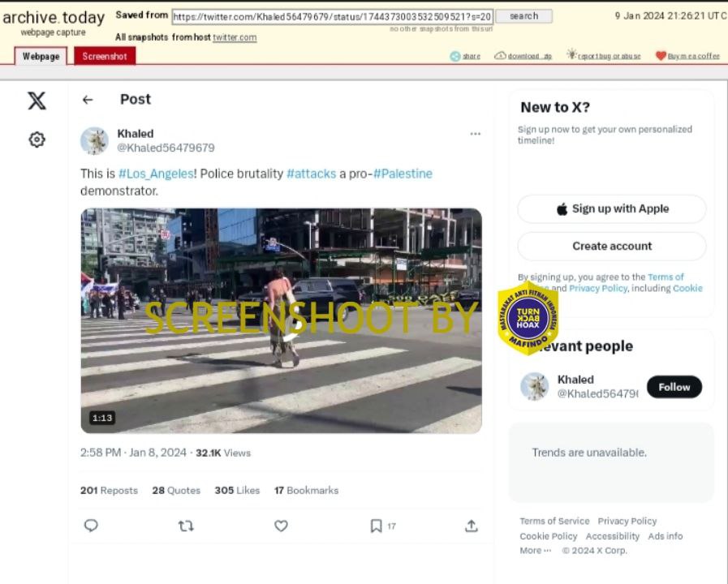The height and width of the screenshot is (584, 728).
Task: Click the Create account button
Action: pyautogui.click(x=612, y=246)
